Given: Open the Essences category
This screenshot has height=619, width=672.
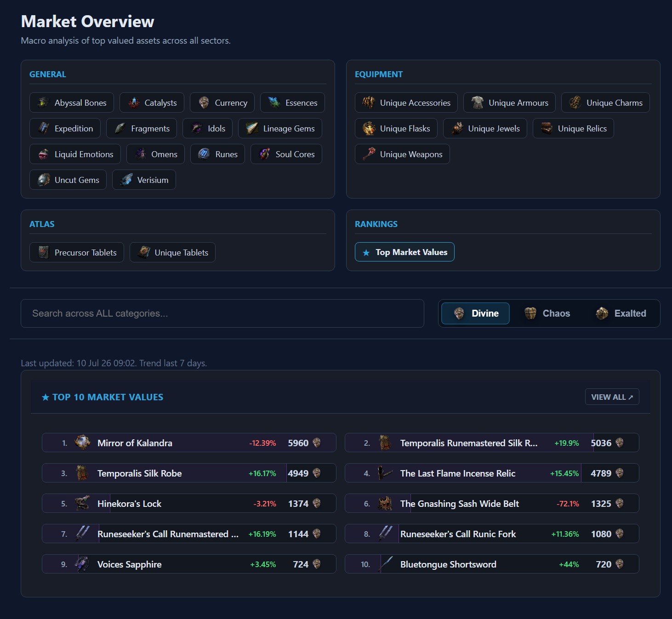Looking at the screenshot, I should tap(292, 102).
